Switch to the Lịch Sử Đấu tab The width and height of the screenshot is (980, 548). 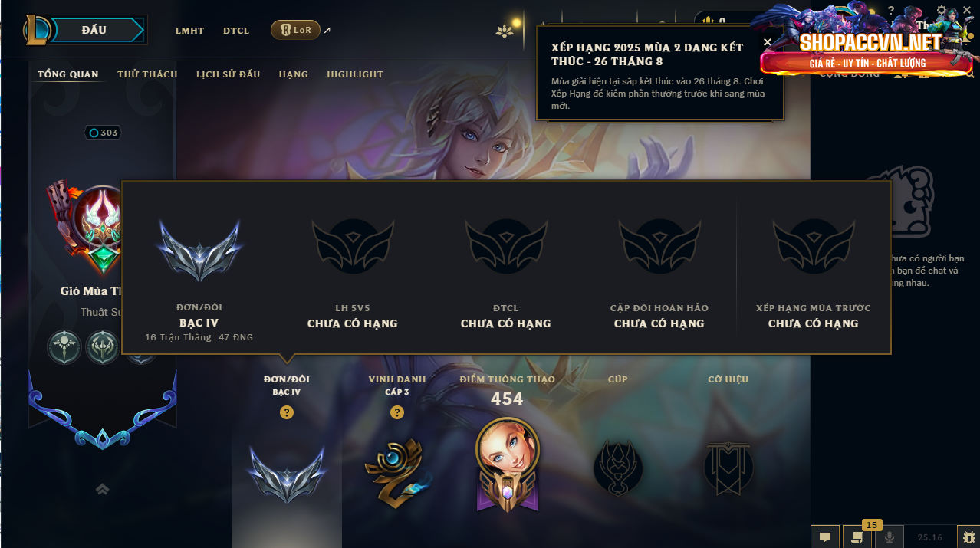228,74
